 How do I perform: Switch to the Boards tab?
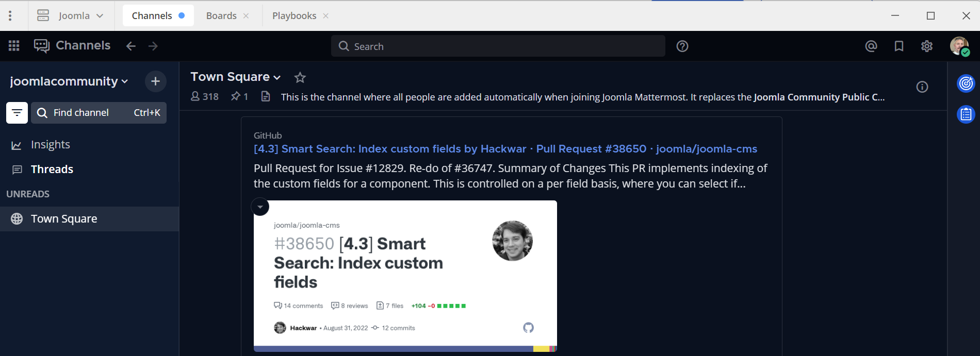(221, 15)
